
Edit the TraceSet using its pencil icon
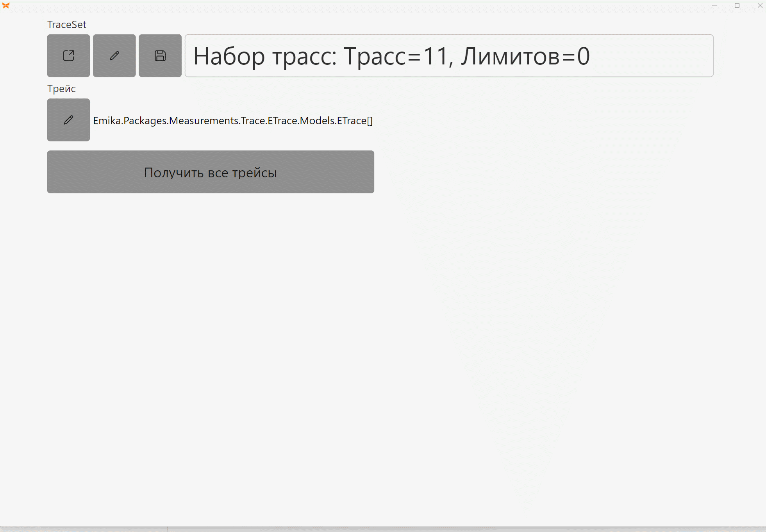click(114, 55)
